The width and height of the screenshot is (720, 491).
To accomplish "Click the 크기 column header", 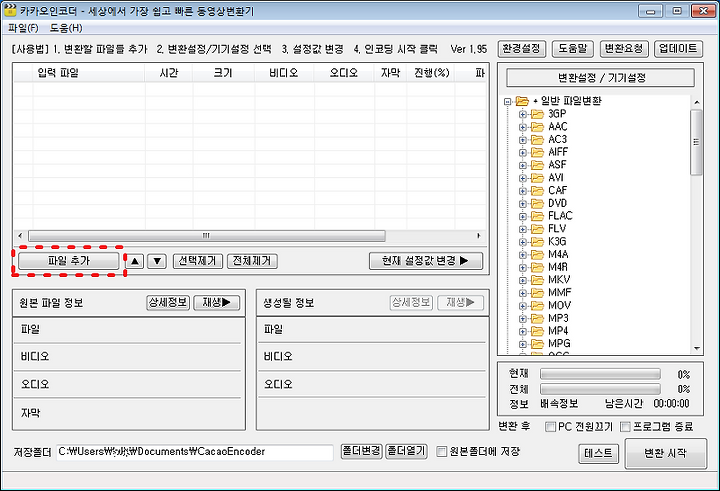I will point(223,73).
